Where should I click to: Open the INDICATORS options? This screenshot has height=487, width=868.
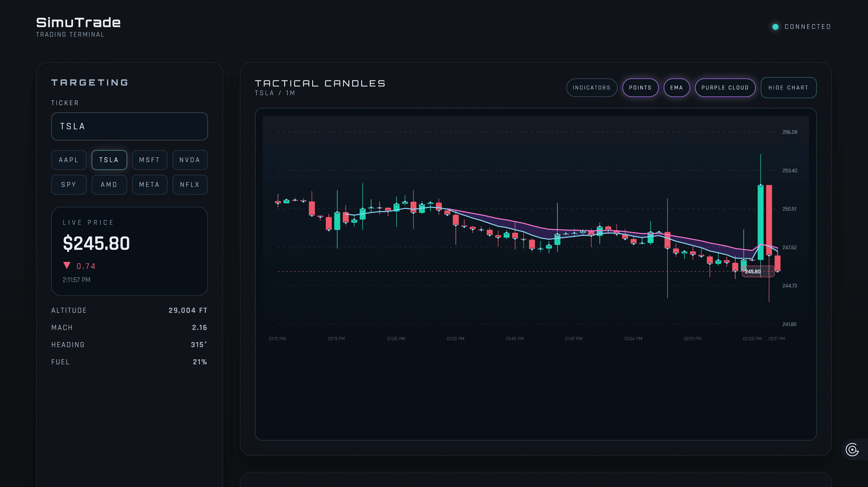pos(592,88)
